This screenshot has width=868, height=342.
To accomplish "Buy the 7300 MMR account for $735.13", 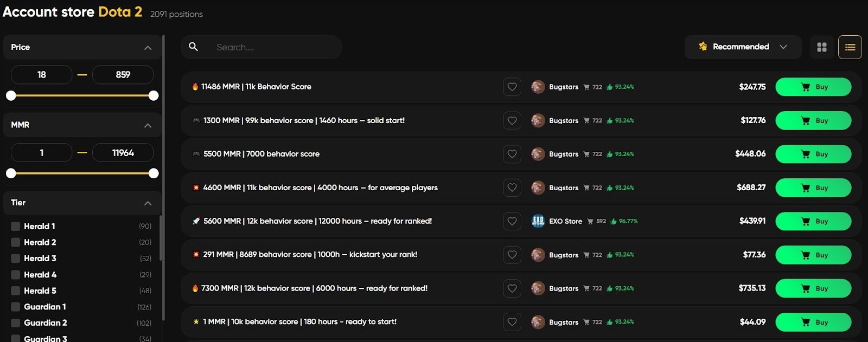I will click(x=813, y=288).
